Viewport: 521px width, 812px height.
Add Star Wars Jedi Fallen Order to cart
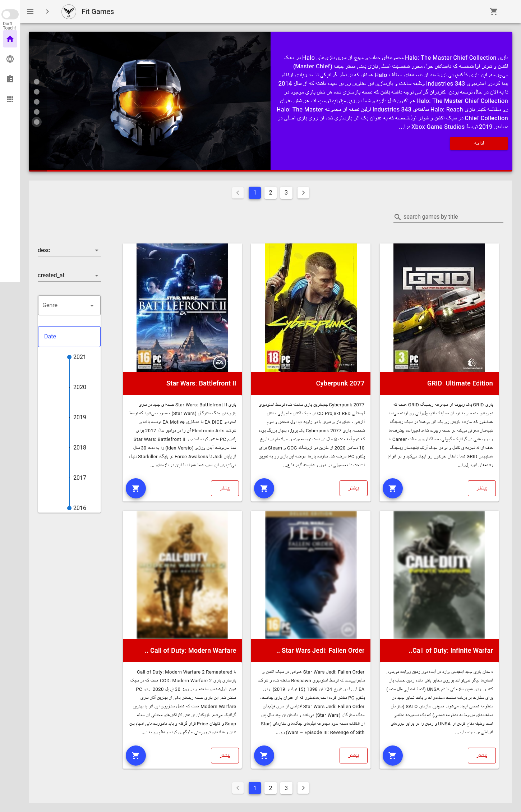[x=264, y=756]
